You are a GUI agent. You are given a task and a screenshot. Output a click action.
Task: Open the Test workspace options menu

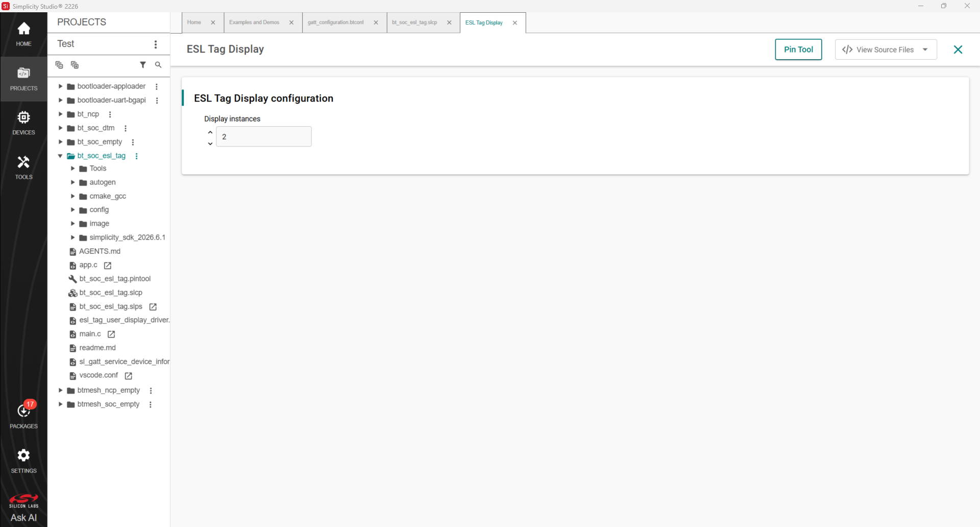point(156,44)
